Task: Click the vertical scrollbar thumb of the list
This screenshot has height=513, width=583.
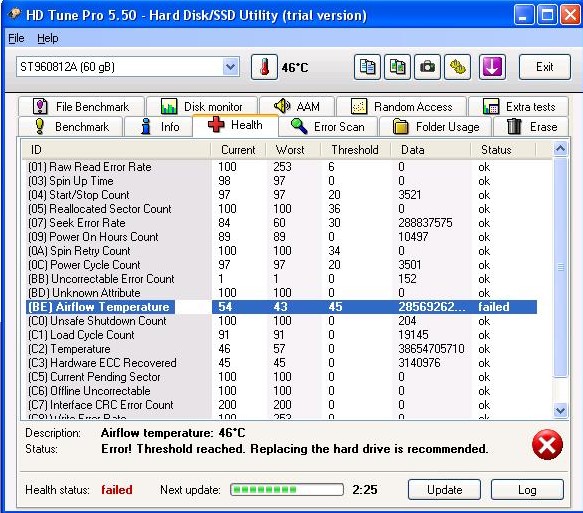Action: (560, 267)
